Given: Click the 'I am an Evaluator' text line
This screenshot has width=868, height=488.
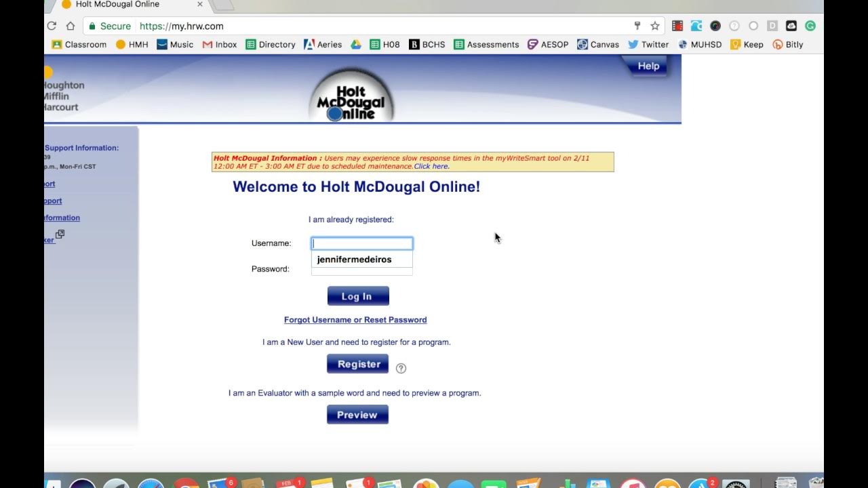Looking at the screenshot, I should (355, 393).
